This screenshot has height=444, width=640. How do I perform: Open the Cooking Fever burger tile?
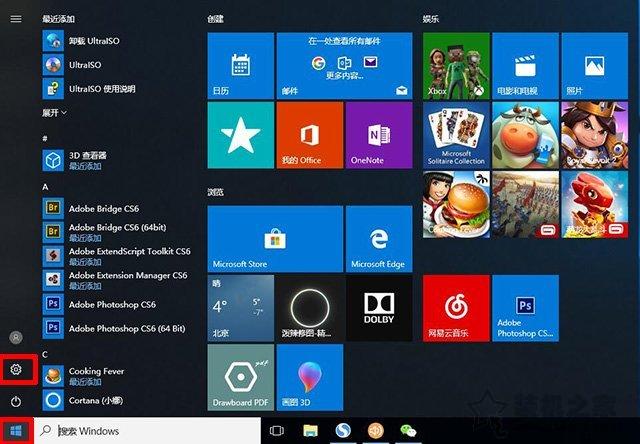(x=456, y=204)
